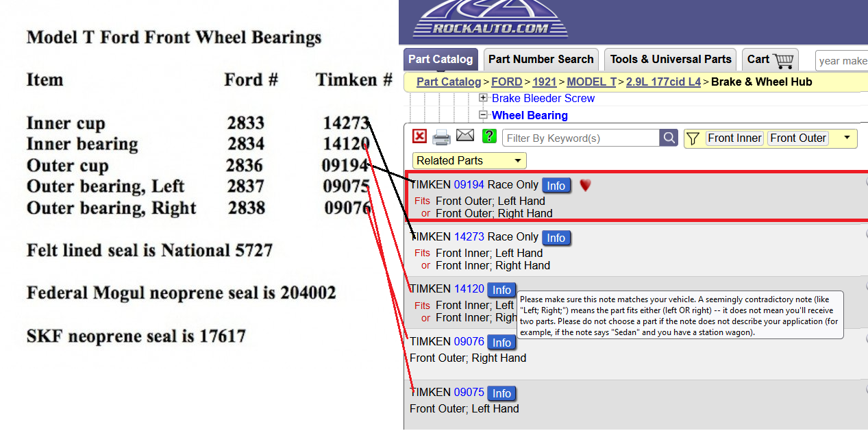This screenshot has height=444, width=868.
Task: Click the red X close icon
Action: click(x=419, y=136)
